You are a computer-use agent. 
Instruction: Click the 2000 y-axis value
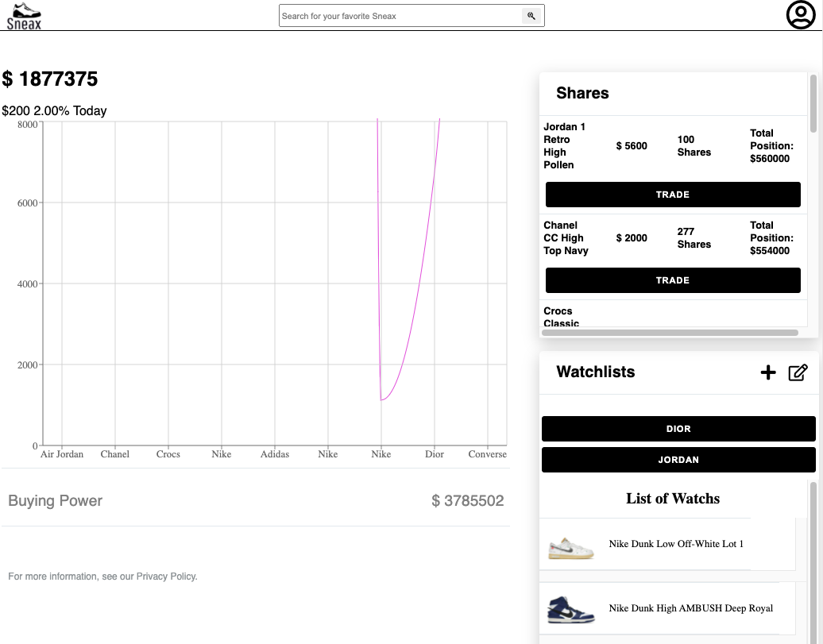tap(27, 364)
